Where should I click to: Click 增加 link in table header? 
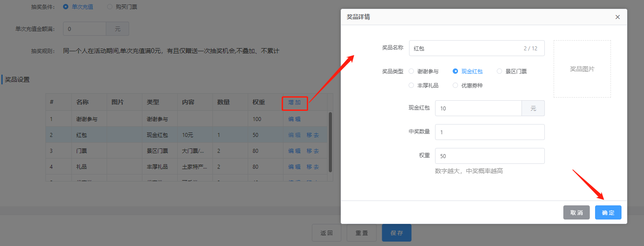point(294,102)
